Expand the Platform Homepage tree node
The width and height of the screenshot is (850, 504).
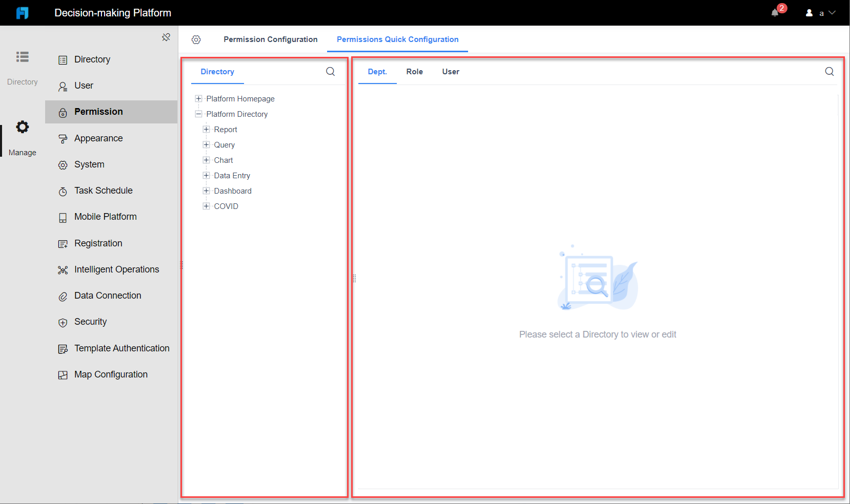198,98
